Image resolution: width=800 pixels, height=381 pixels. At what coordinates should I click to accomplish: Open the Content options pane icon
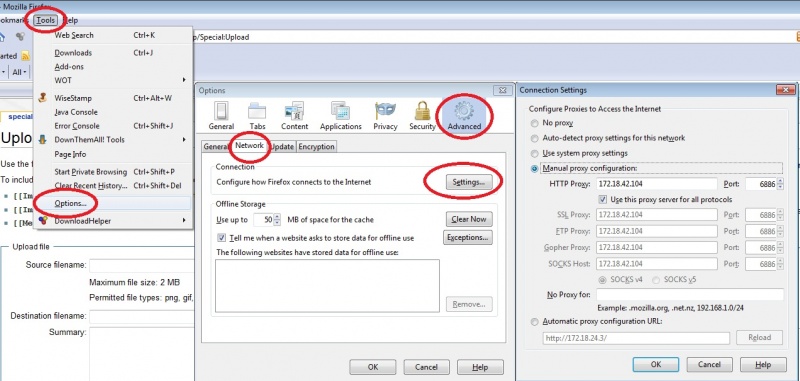[x=294, y=116]
